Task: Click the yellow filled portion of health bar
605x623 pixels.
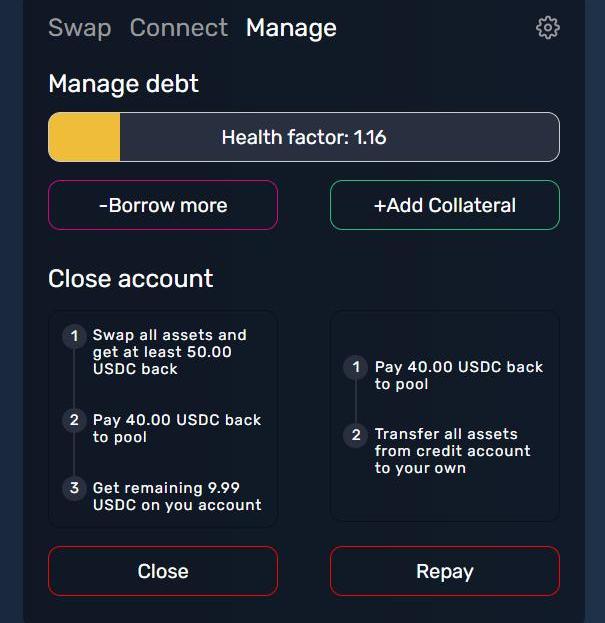Action: pyautogui.click(x=85, y=137)
